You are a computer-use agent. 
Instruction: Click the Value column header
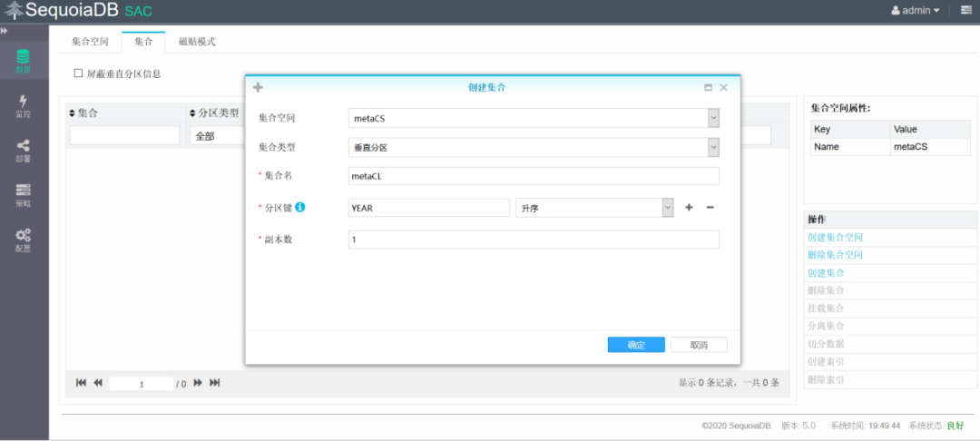tap(930, 129)
